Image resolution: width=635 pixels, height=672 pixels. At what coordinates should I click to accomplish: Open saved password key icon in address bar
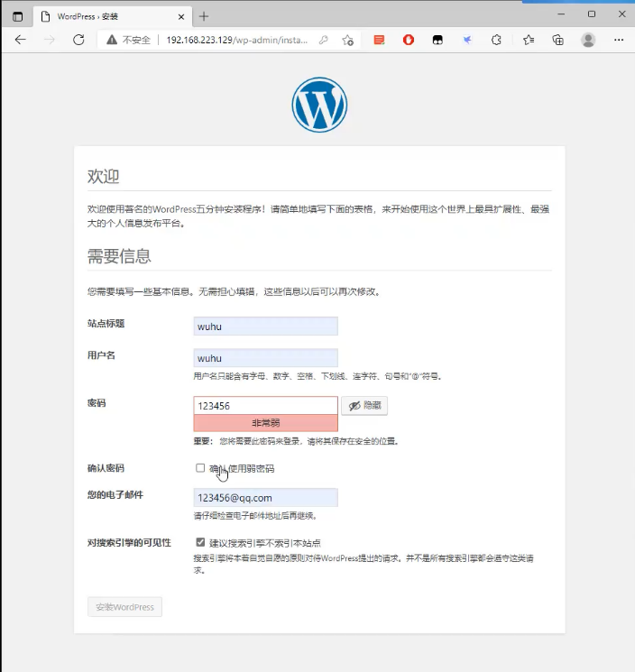[324, 40]
